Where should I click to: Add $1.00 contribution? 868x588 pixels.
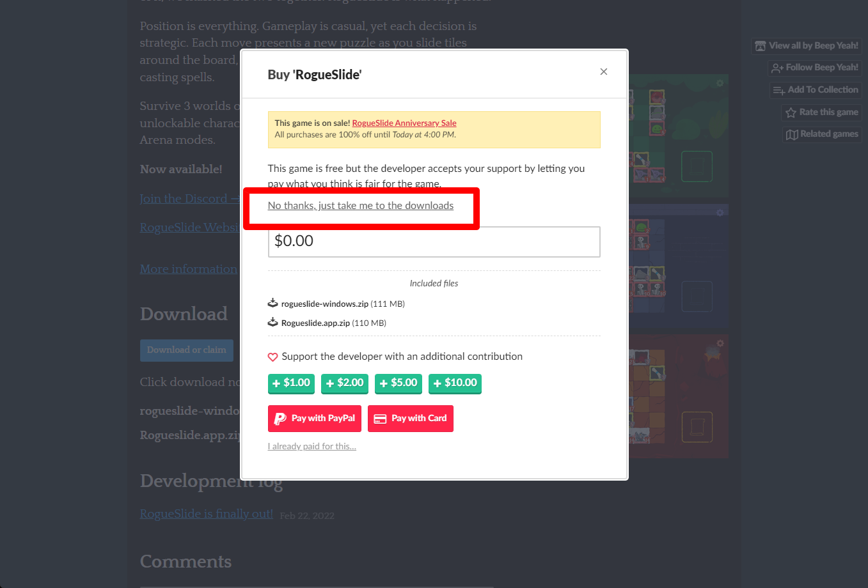pyautogui.click(x=291, y=383)
